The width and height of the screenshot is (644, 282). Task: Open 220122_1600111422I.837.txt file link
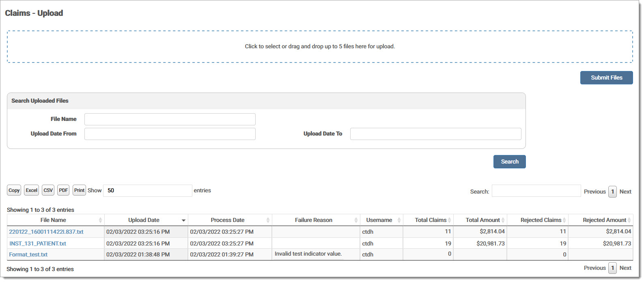click(46, 232)
